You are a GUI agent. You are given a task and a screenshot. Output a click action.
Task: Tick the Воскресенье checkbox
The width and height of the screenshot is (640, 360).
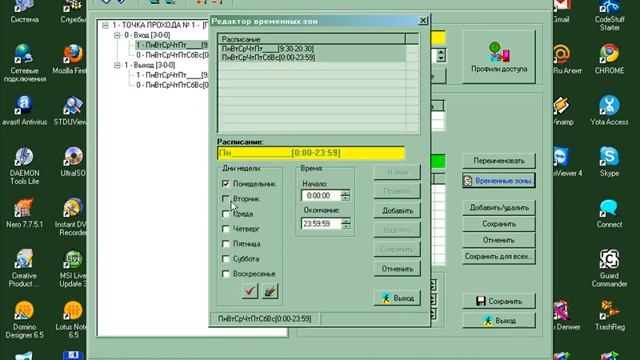pos(226,274)
